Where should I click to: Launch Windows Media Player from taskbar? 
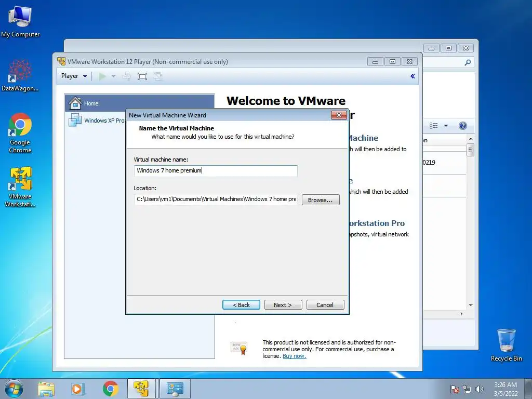pyautogui.click(x=77, y=389)
